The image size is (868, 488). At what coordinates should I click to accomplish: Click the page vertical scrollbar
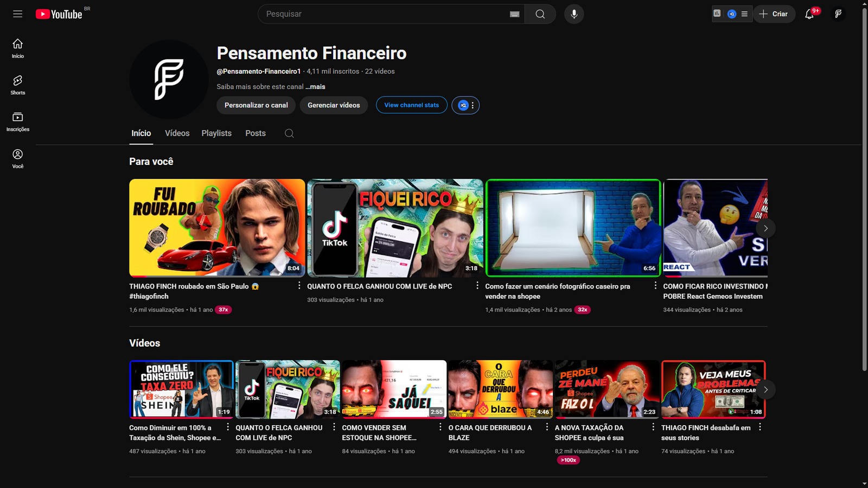pyautogui.click(x=864, y=190)
